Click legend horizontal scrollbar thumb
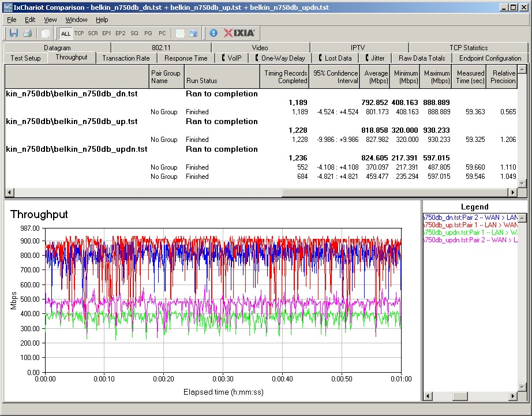 tap(460, 396)
